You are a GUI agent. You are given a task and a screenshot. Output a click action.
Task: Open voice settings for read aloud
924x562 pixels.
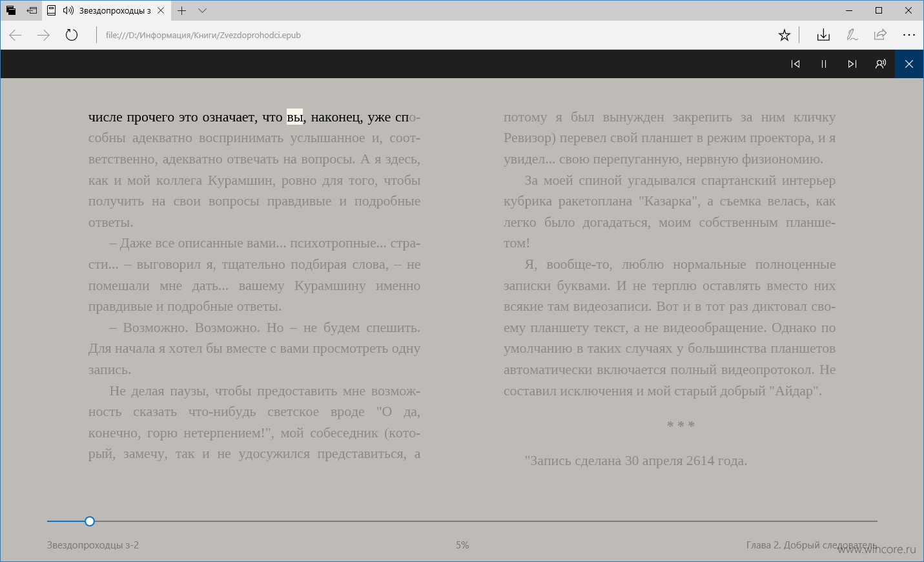[881, 64]
